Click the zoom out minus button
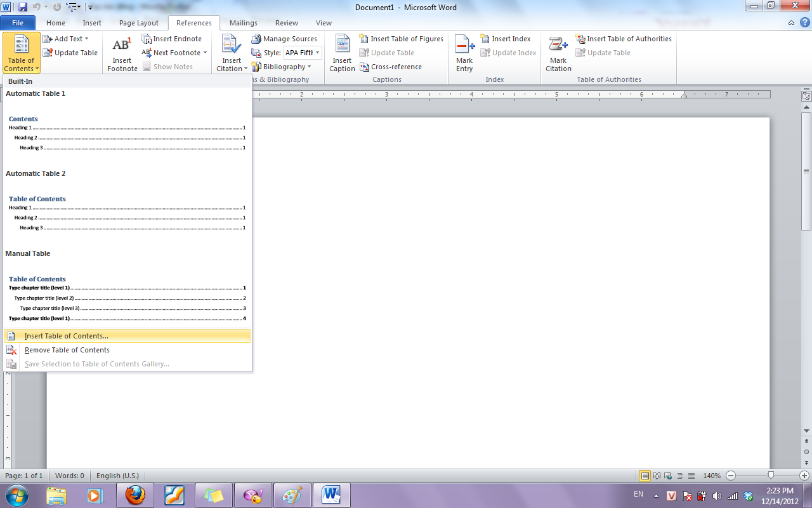The width and height of the screenshot is (812, 508). pyautogui.click(x=731, y=476)
